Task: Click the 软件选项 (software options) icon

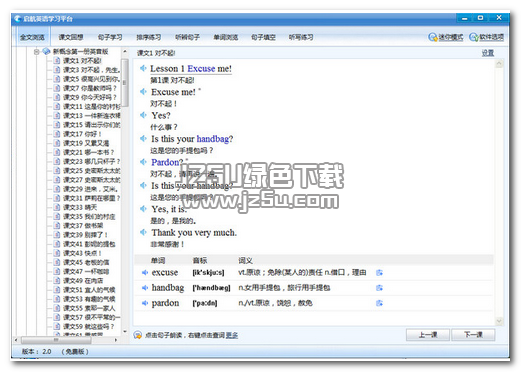Action: tap(474, 37)
